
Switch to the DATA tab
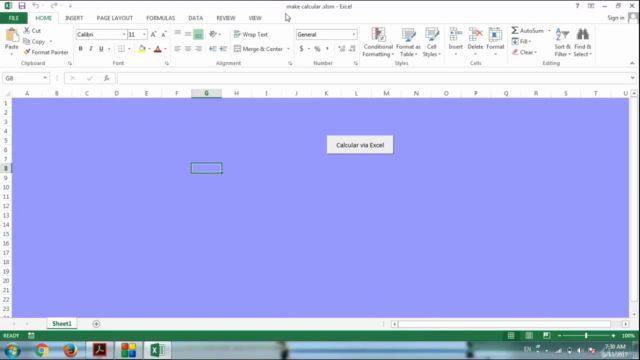pos(196,18)
